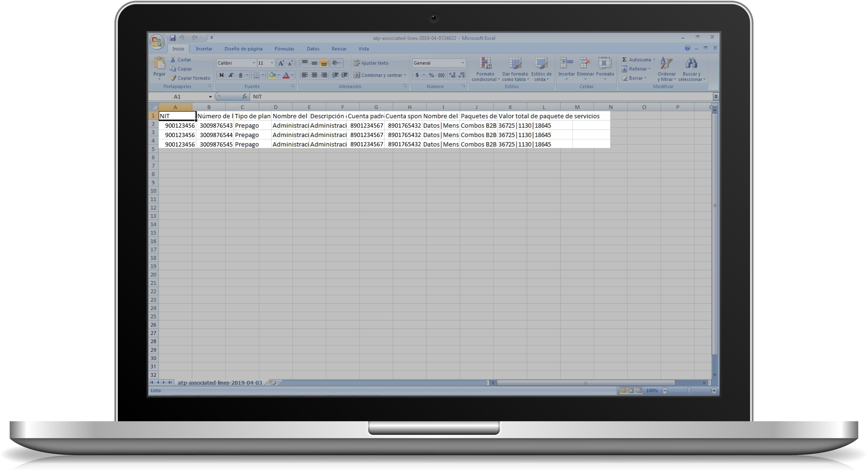This screenshot has width=868, height=472.
Task: Open Rellenar fill menu
Action: tap(636, 69)
